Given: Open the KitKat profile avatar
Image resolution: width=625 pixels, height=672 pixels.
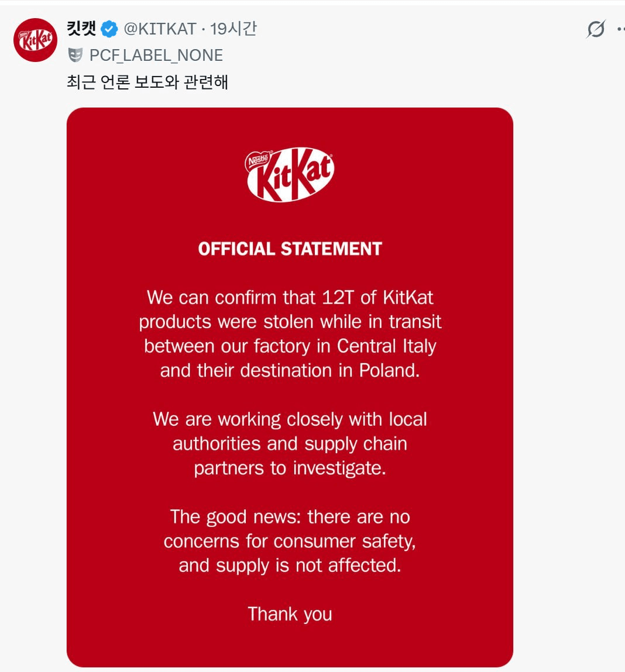Looking at the screenshot, I should point(35,40).
